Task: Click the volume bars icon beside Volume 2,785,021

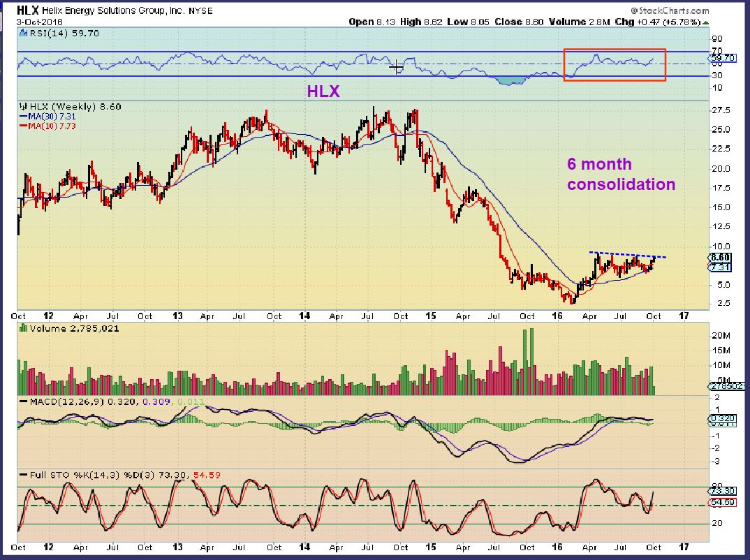Action: pos(23,328)
